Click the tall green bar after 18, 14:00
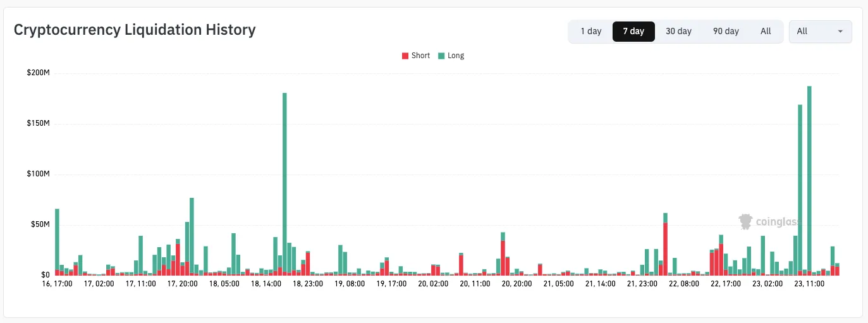 coord(284,183)
